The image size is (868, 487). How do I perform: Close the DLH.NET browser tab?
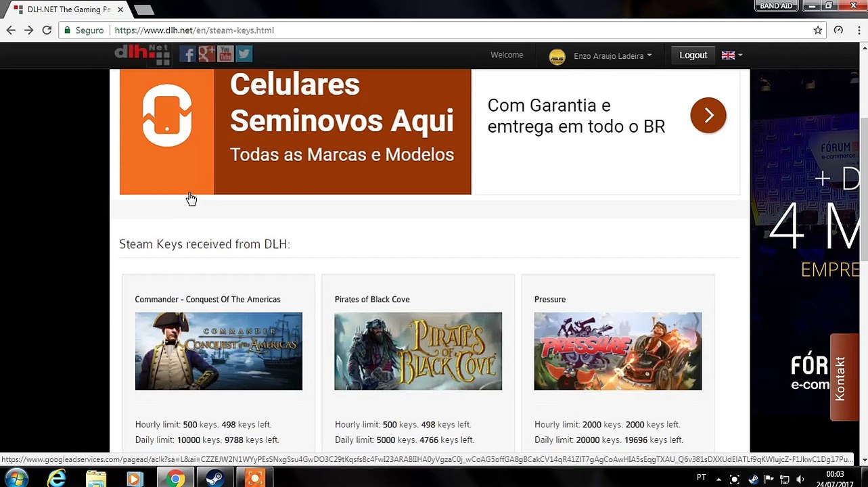click(x=120, y=9)
